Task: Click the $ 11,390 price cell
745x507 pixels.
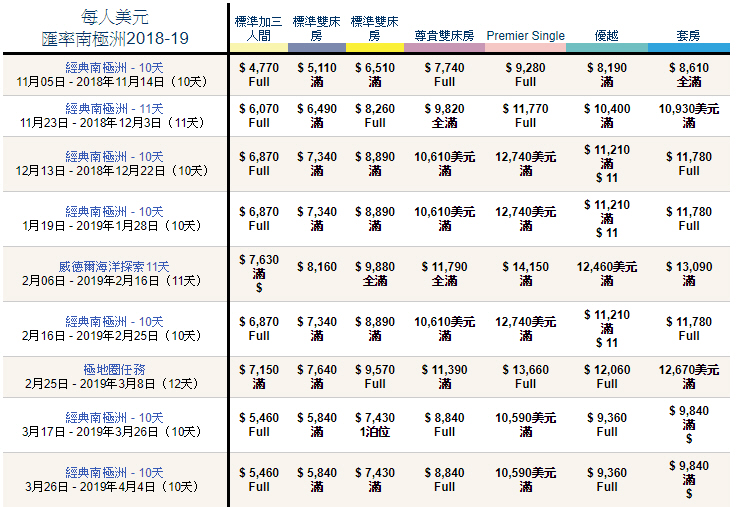Action: pos(444,370)
